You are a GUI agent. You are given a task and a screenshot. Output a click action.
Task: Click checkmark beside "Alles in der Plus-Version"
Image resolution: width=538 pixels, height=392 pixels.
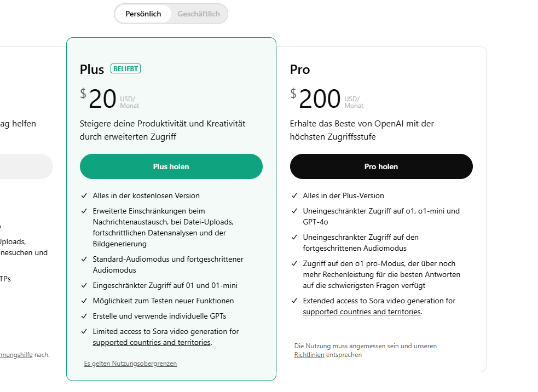pos(294,195)
